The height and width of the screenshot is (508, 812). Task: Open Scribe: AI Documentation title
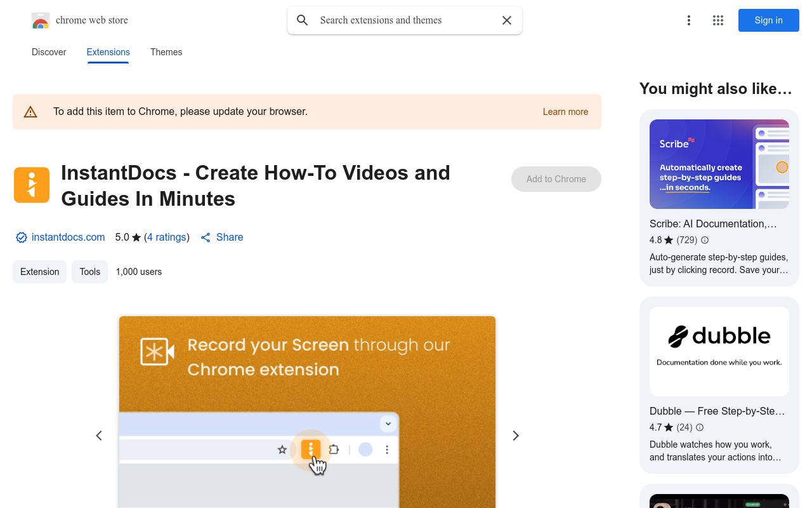713,224
